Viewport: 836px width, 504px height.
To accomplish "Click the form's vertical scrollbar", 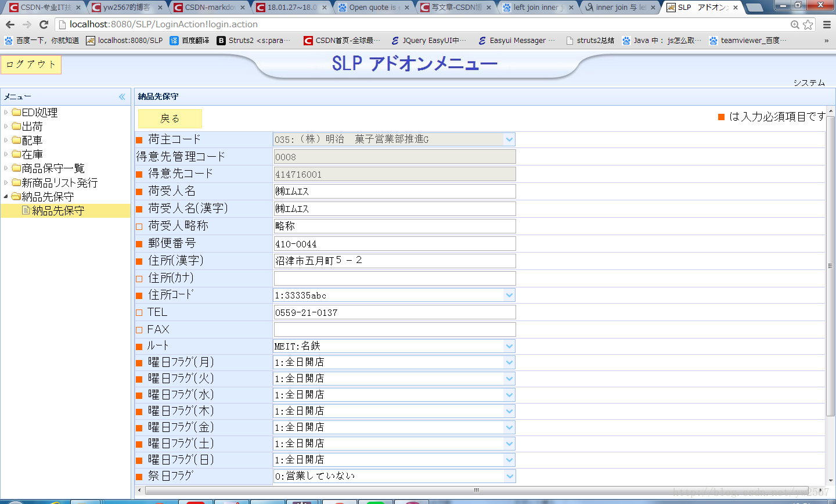I will (830, 266).
